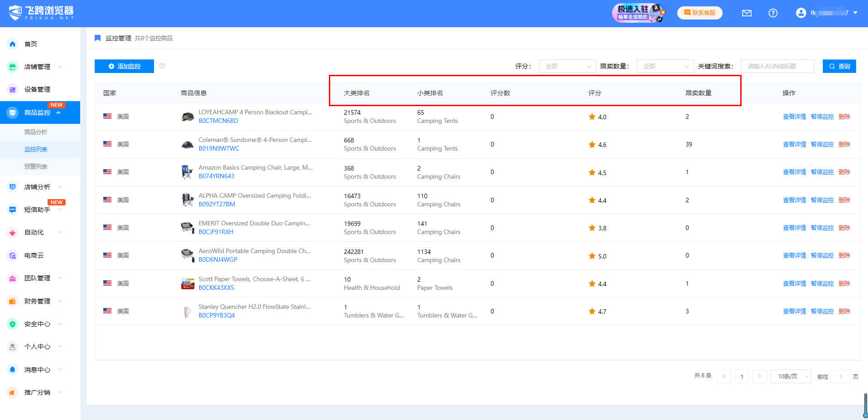
Task: Open 商品分析 submenu item
Action: pyautogui.click(x=36, y=132)
